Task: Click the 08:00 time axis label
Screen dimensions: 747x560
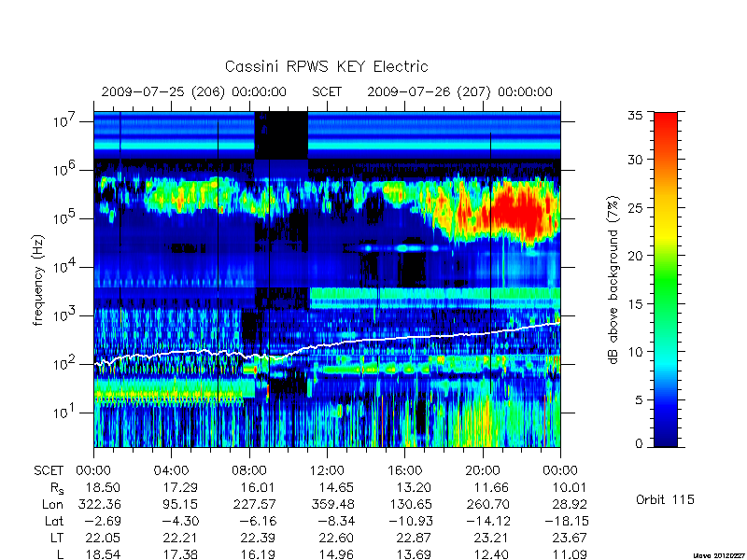Action: tap(249, 471)
